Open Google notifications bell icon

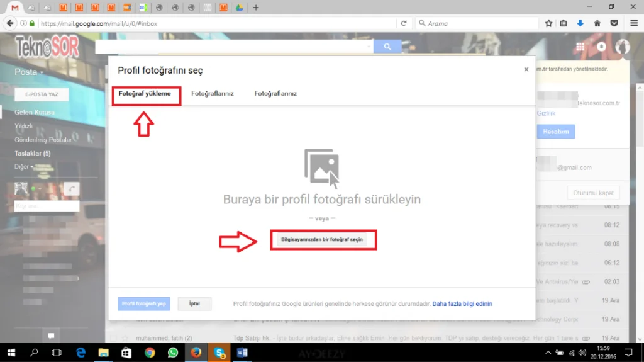tap(601, 47)
